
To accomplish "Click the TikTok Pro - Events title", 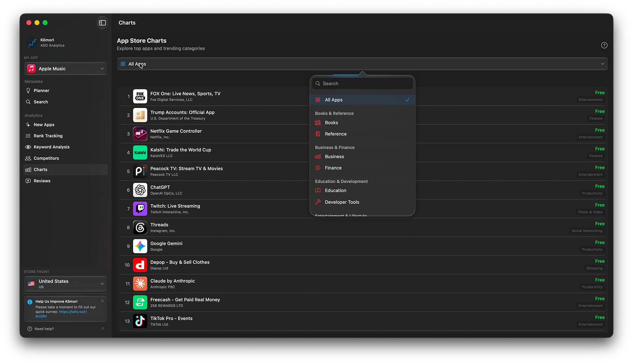I will tap(171, 318).
